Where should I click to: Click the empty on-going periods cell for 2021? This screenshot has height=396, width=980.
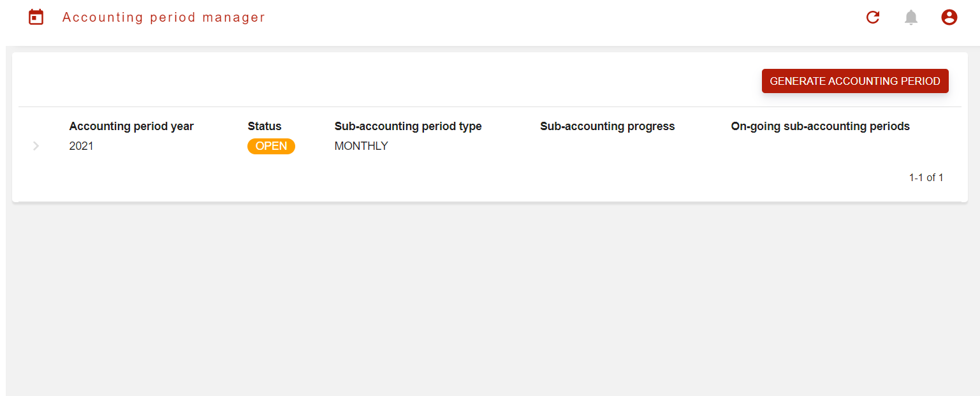click(820, 146)
